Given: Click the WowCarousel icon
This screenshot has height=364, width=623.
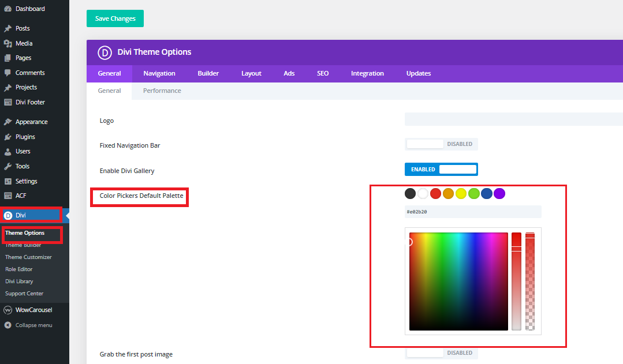Looking at the screenshot, I should 8,310.
